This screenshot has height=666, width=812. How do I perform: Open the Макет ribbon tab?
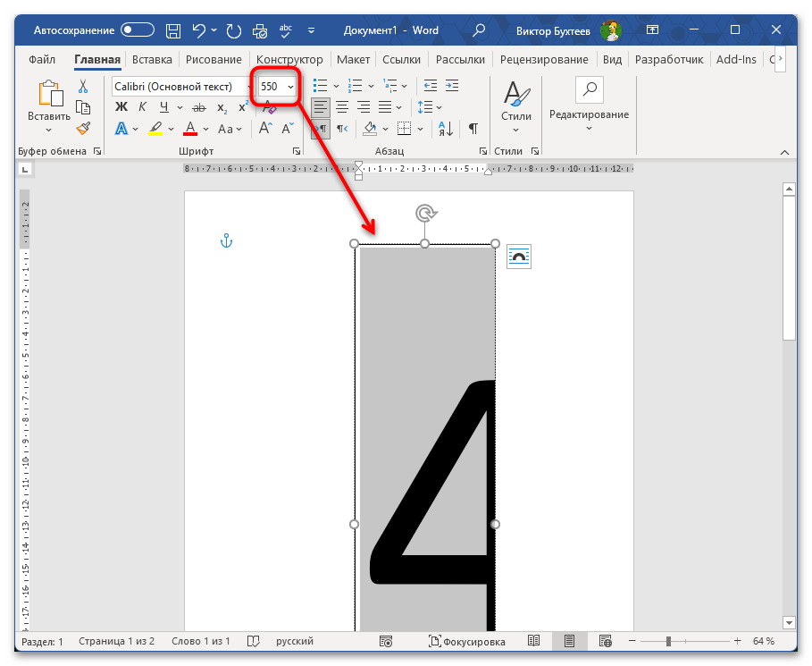353,60
